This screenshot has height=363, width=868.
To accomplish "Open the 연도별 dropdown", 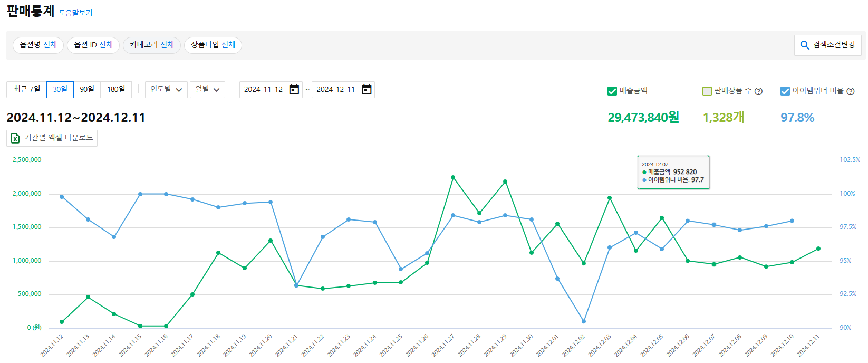I will coord(166,90).
